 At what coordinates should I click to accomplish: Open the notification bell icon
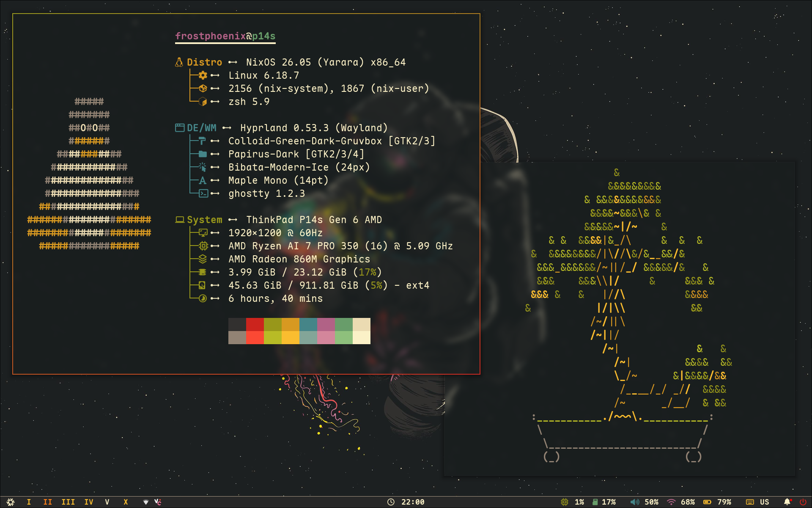coord(787,502)
